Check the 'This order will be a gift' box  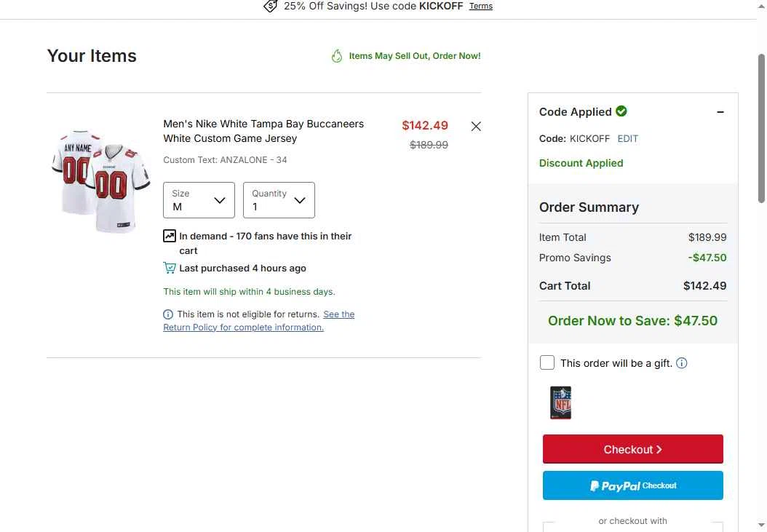tap(547, 362)
